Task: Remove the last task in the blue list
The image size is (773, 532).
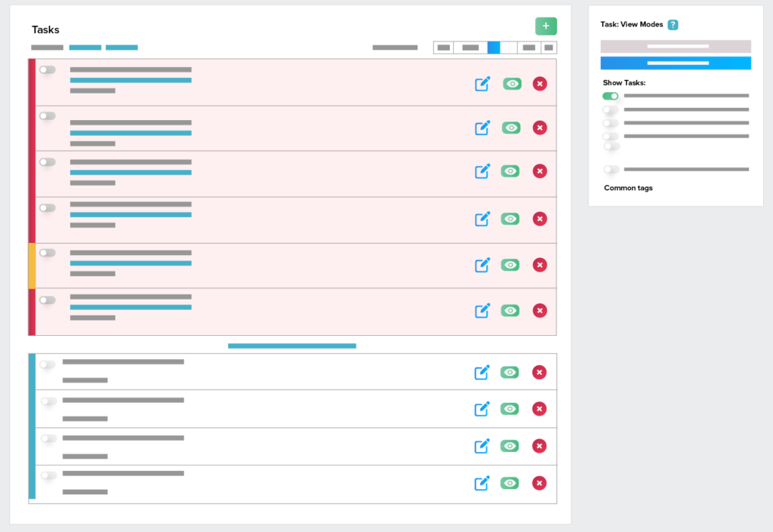Action: click(x=539, y=483)
